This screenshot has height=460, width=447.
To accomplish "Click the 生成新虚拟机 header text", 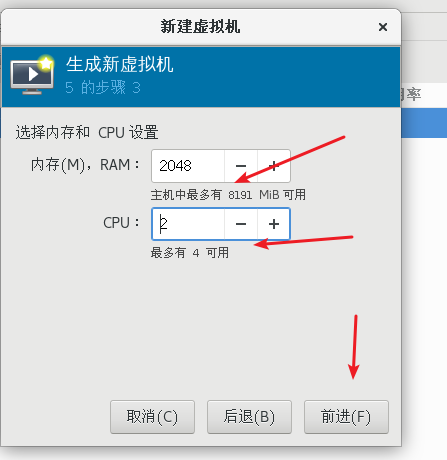I will pos(120,64).
